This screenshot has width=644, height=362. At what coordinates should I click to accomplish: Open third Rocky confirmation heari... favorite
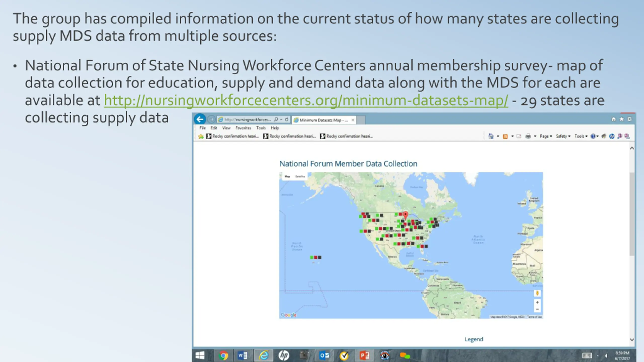coord(347,136)
